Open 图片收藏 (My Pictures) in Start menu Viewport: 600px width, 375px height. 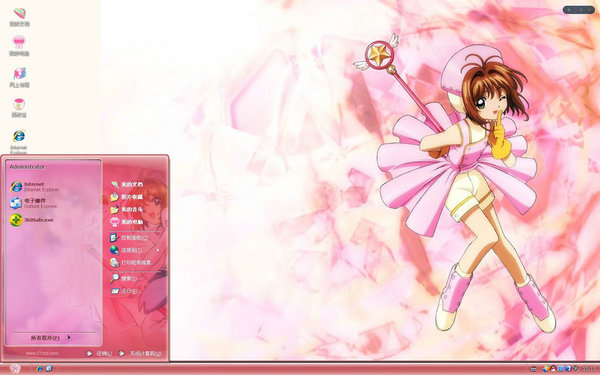coord(127,197)
